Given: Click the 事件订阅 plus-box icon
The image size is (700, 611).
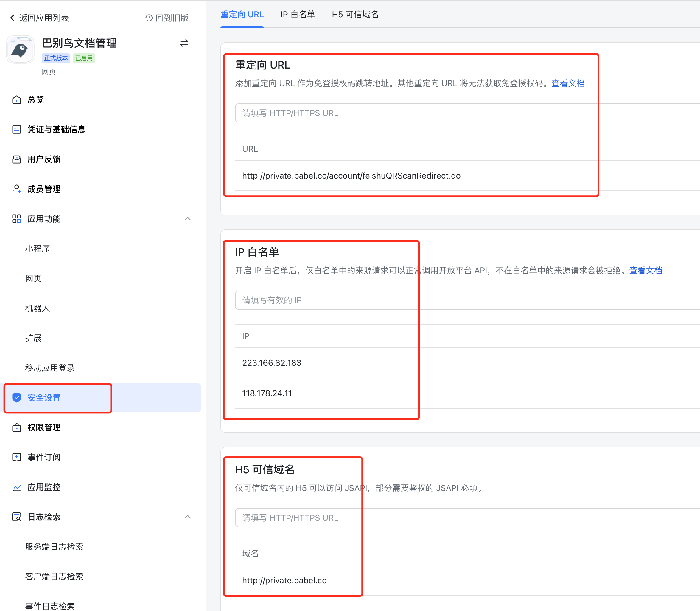Looking at the screenshot, I should pos(17,457).
